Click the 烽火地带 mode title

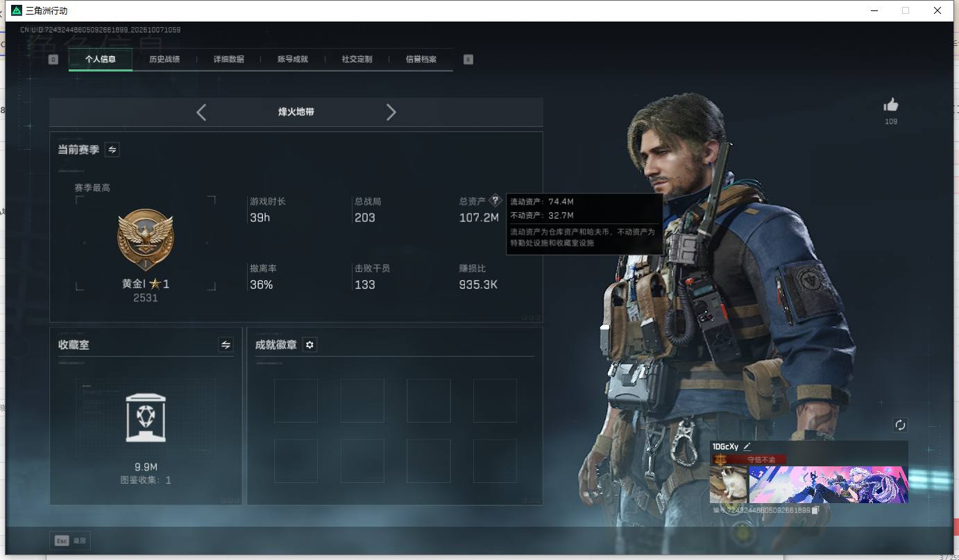pyautogui.click(x=296, y=112)
